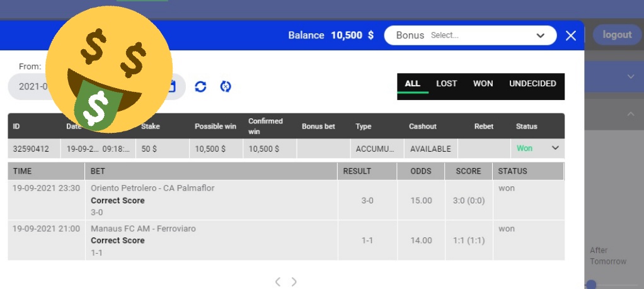The image size is (644, 289).
Task: Click the Oriento Petrolero - CA Palmaflor match
Action: (152, 188)
